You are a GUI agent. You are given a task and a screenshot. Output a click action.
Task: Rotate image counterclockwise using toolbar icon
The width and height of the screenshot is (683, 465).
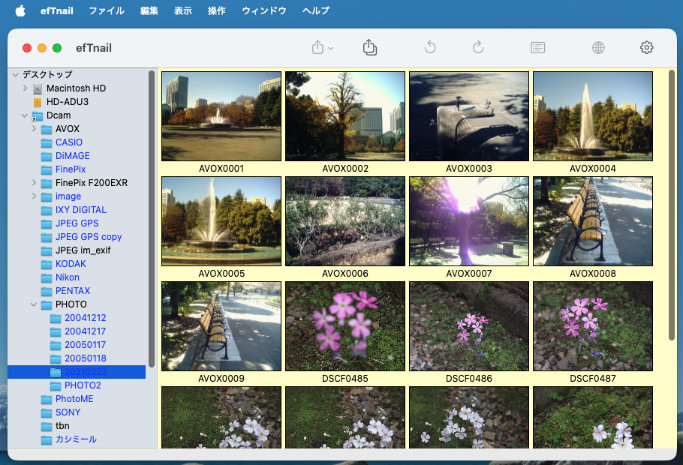coord(430,47)
